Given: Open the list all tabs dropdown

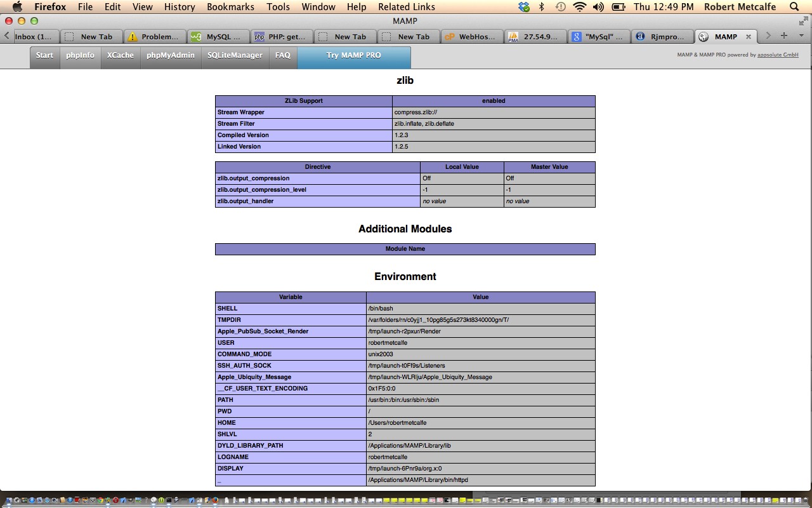Looking at the screenshot, I should (x=801, y=36).
